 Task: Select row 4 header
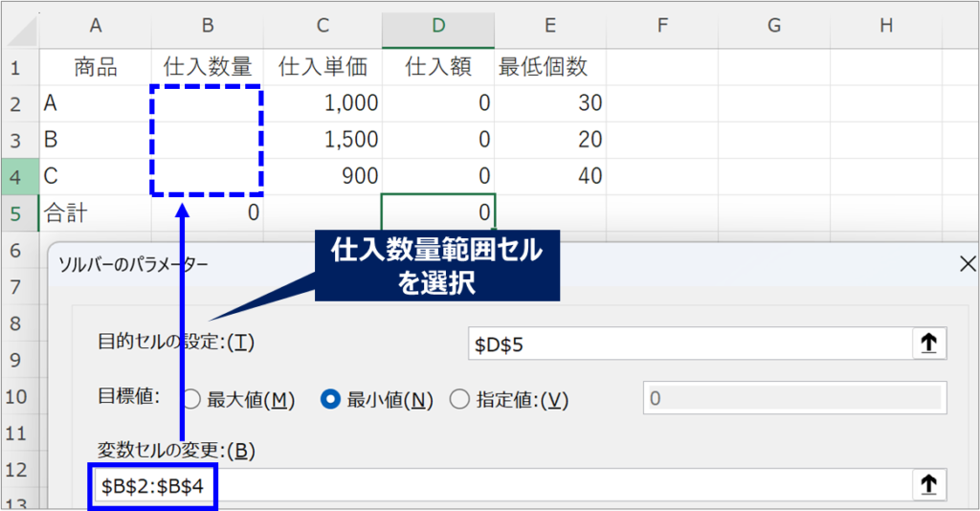point(19,176)
